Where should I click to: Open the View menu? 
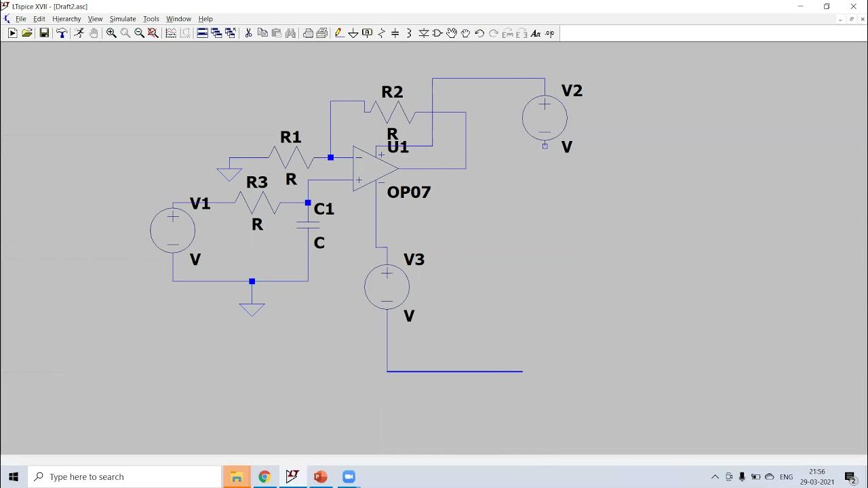pos(95,19)
